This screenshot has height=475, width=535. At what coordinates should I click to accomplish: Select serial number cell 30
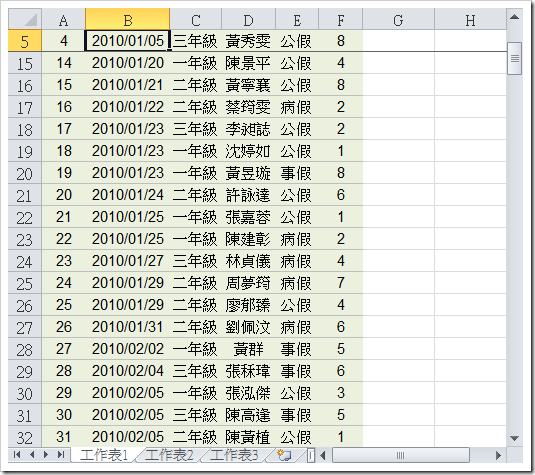(63, 415)
